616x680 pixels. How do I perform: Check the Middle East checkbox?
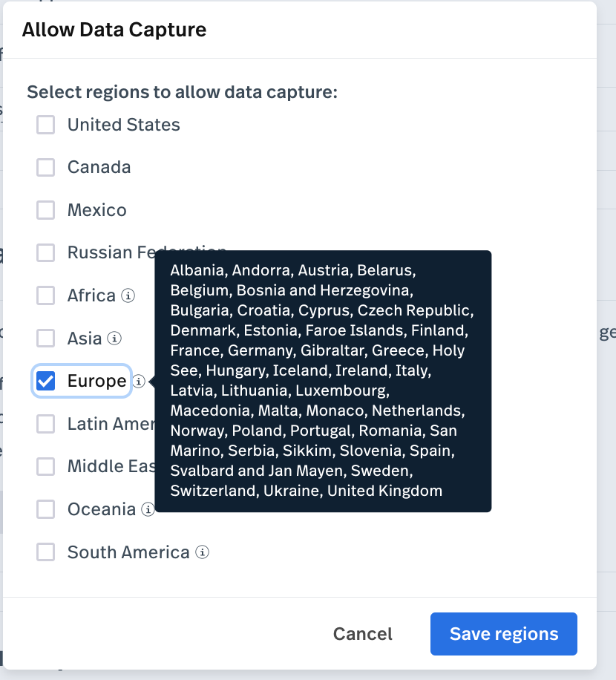[45, 467]
